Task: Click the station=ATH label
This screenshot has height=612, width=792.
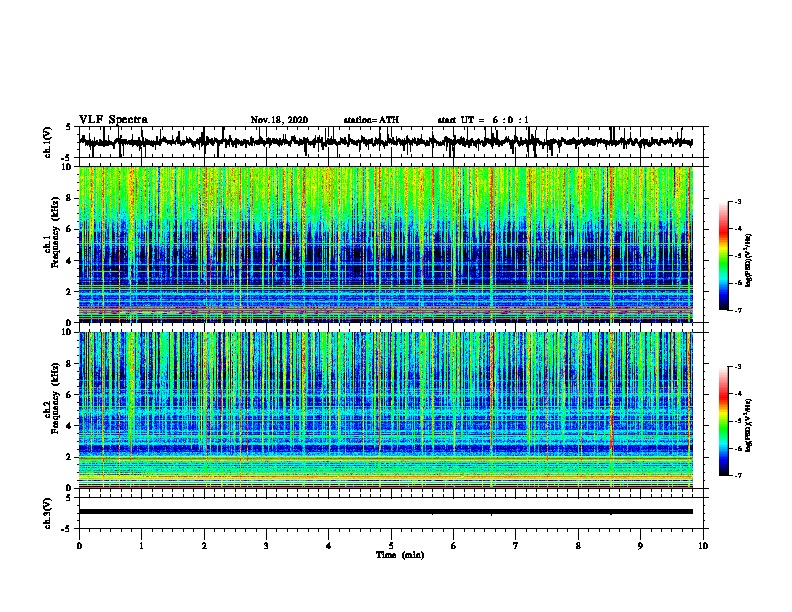Action: coord(371,120)
